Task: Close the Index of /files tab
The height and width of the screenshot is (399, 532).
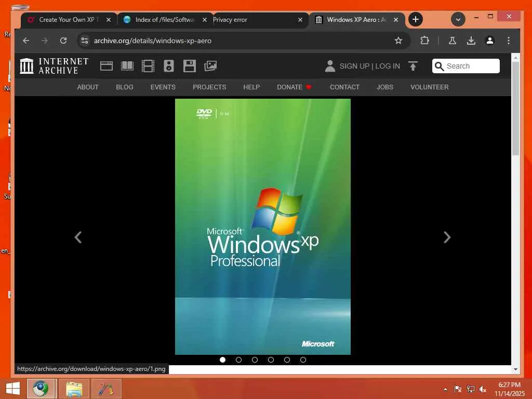Action: pyautogui.click(x=205, y=20)
